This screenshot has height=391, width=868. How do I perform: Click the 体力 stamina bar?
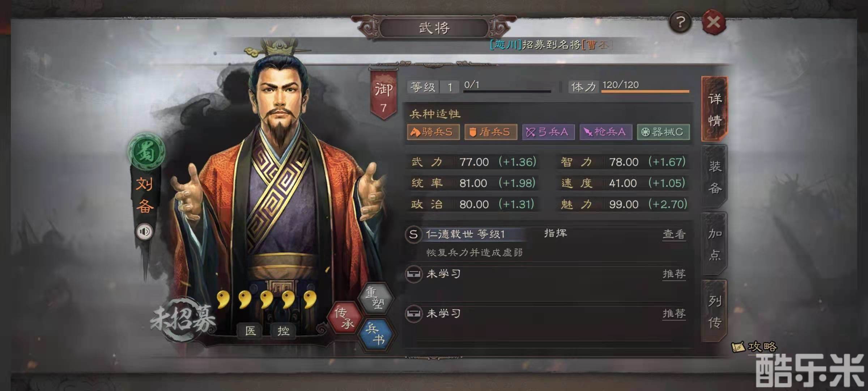coord(645,91)
